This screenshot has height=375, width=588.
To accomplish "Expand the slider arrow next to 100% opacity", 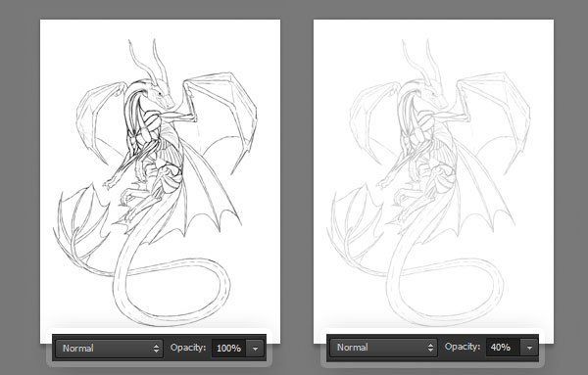I will [x=255, y=349].
